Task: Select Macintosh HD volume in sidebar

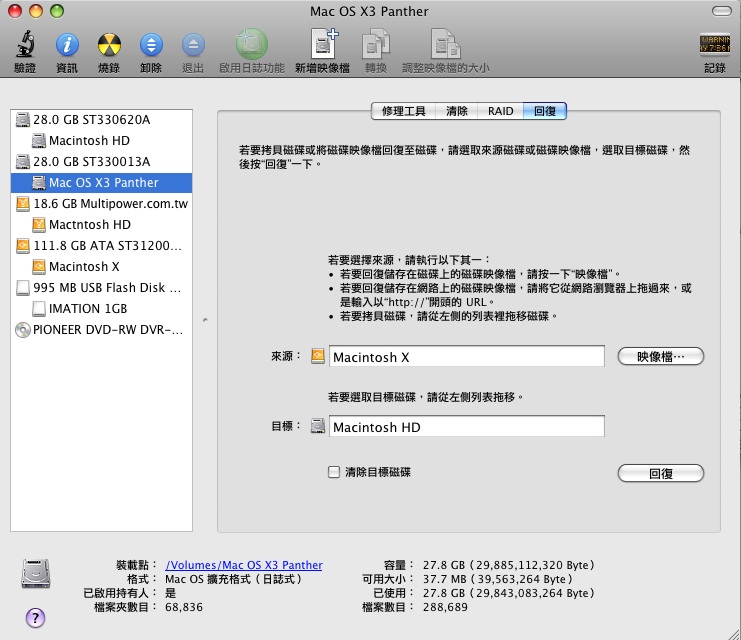Action: tap(101, 140)
